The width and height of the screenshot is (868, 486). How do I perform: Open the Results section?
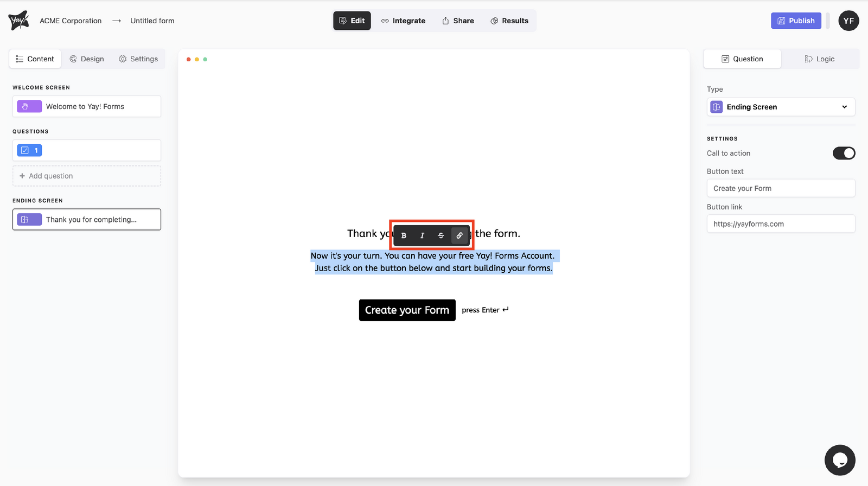[509, 21]
